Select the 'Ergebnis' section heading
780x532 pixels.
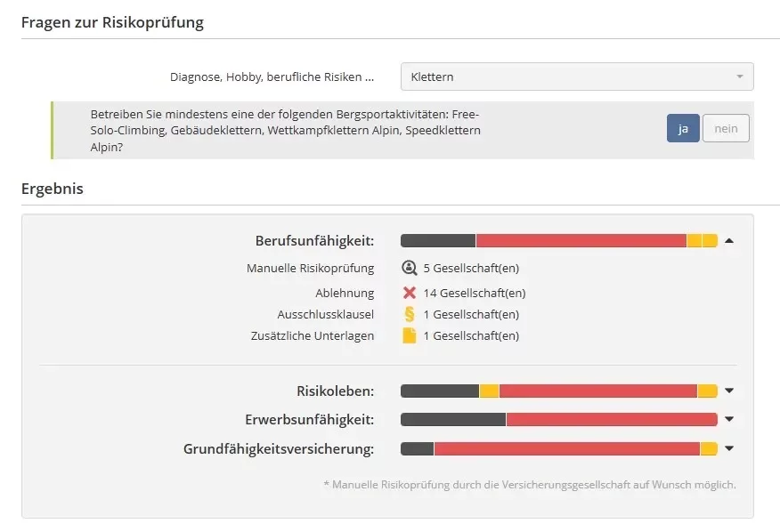pos(52,189)
